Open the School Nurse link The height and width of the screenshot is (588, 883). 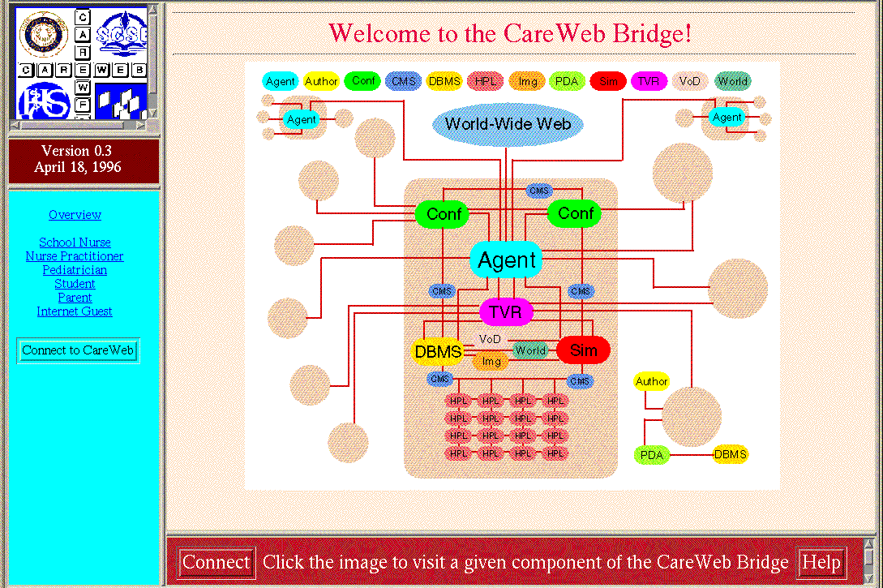[x=75, y=242]
